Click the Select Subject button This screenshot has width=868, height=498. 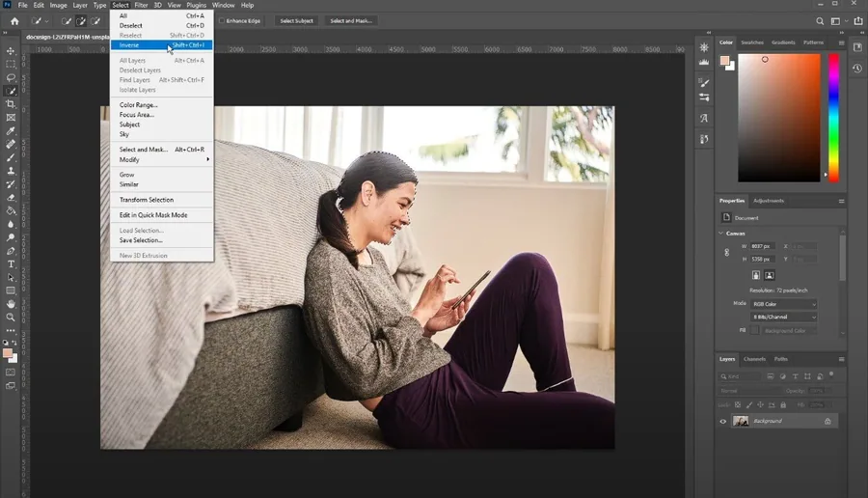[x=296, y=21]
